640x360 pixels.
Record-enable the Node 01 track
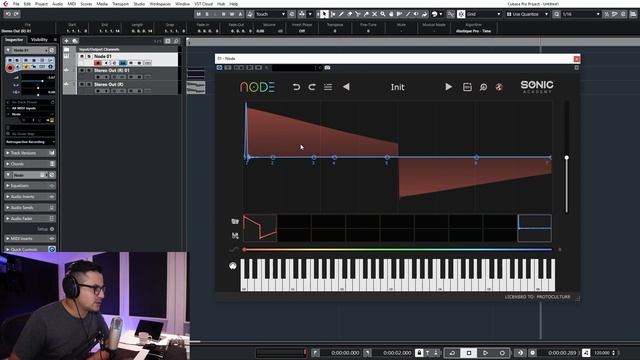(98, 63)
